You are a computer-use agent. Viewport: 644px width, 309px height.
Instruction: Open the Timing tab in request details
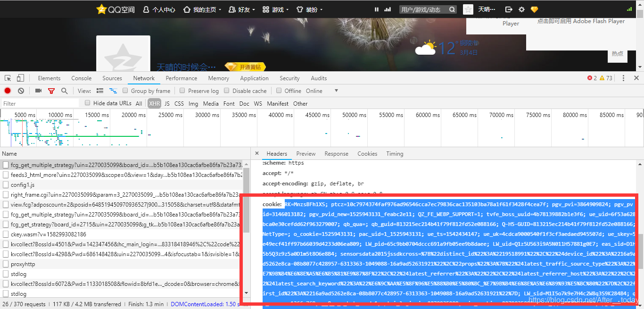point(395,154)
